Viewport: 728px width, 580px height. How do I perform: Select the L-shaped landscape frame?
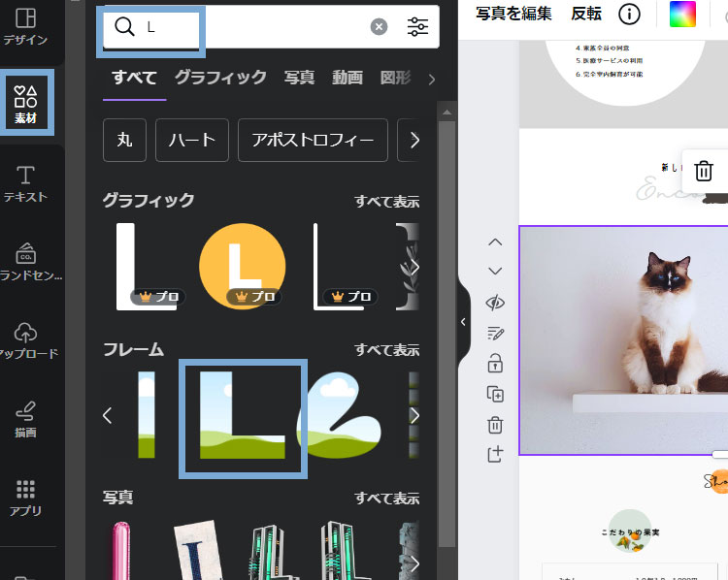point(243,415)
